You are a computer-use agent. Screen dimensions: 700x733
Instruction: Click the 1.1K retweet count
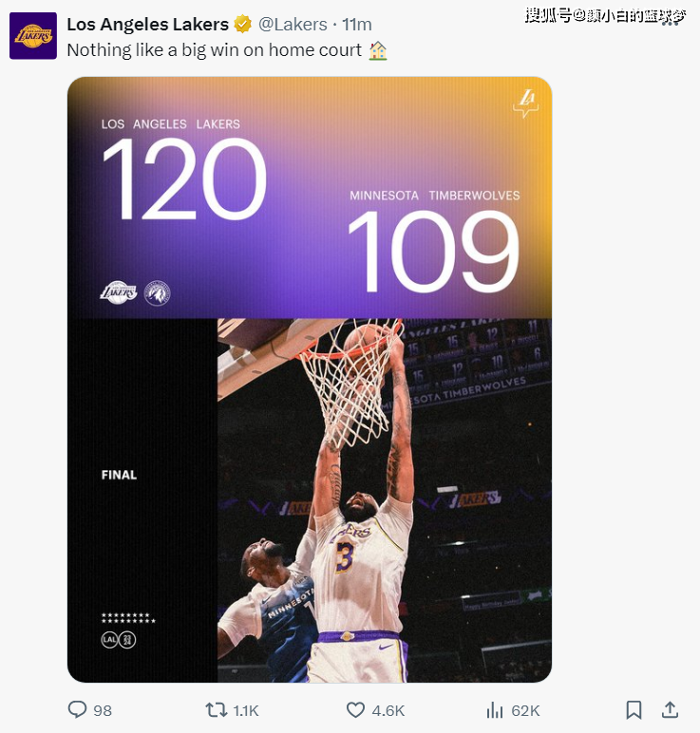(x=246, y=710)
